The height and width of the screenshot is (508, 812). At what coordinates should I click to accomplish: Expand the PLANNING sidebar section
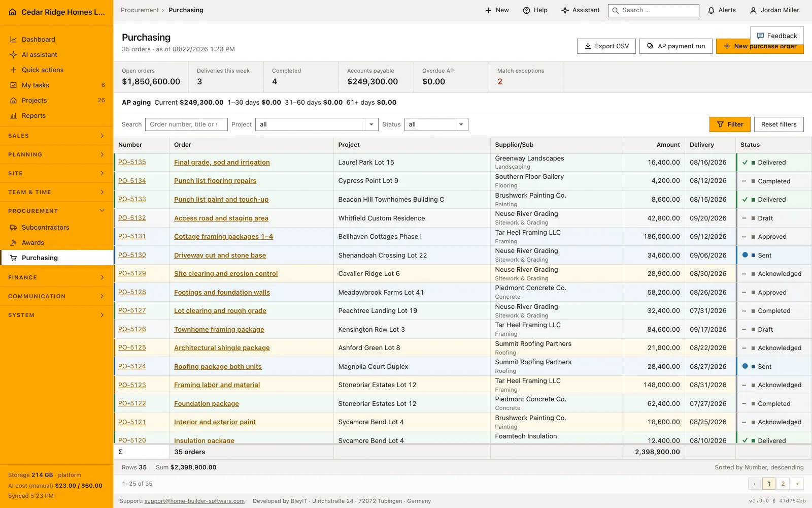click(56, 154)
